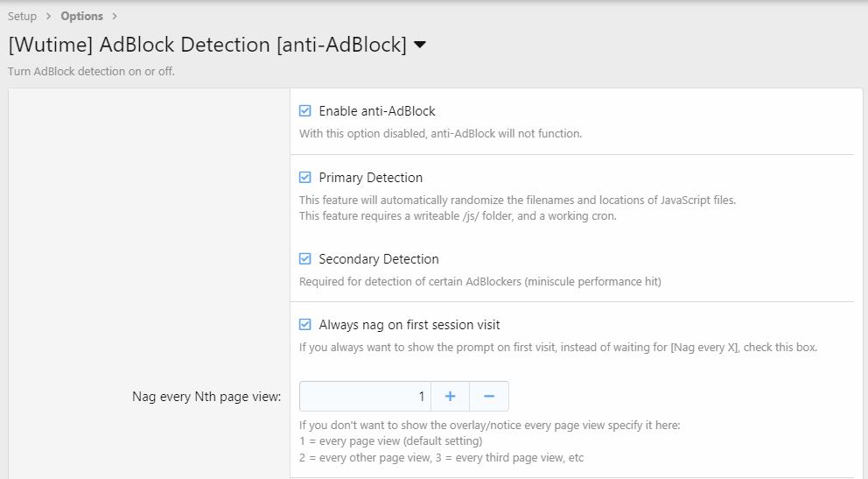The width and height of the screenshot is (868, 479).
Task: Click the Secondary Detection label text
Action: click(x=379, y=258)
